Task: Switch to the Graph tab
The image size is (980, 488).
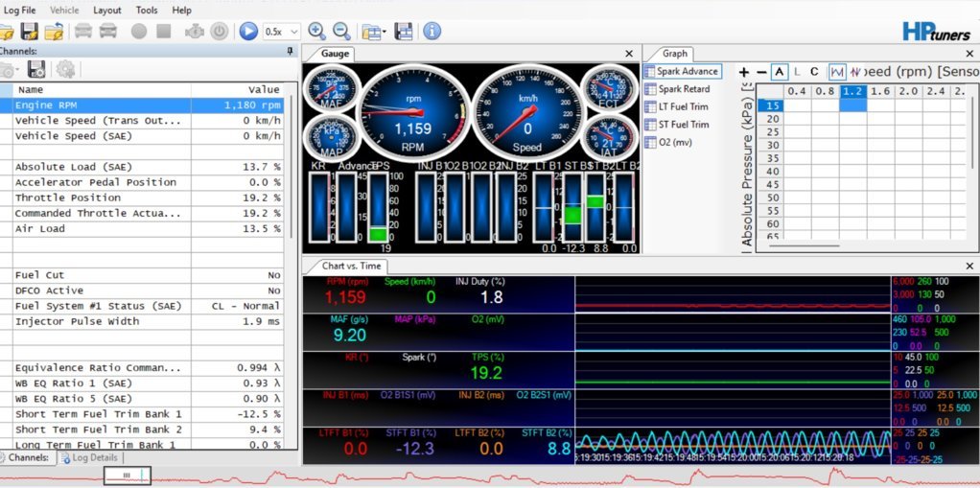Action: click(674, 54)
